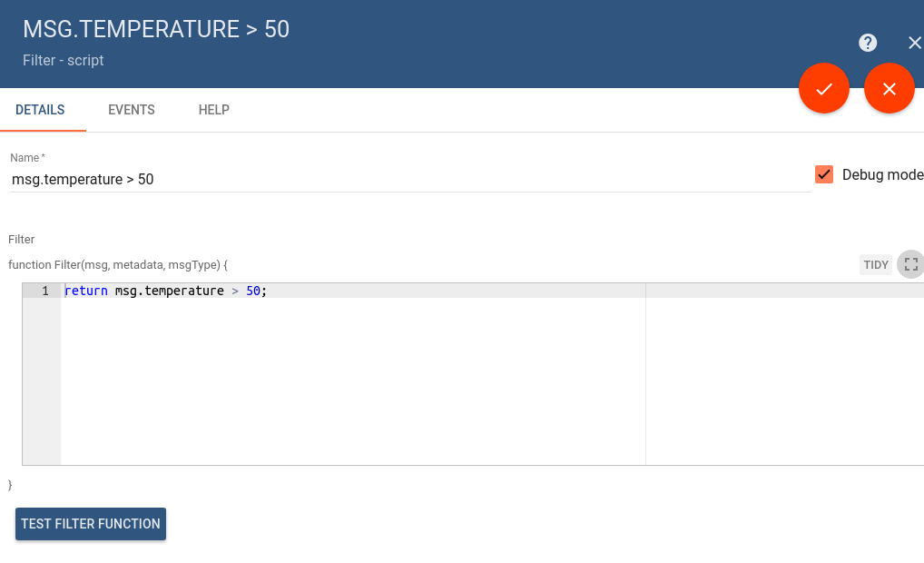Click the 'Debug mode' label text
This screenshot has width=924, height=563.
pos(882,174)
